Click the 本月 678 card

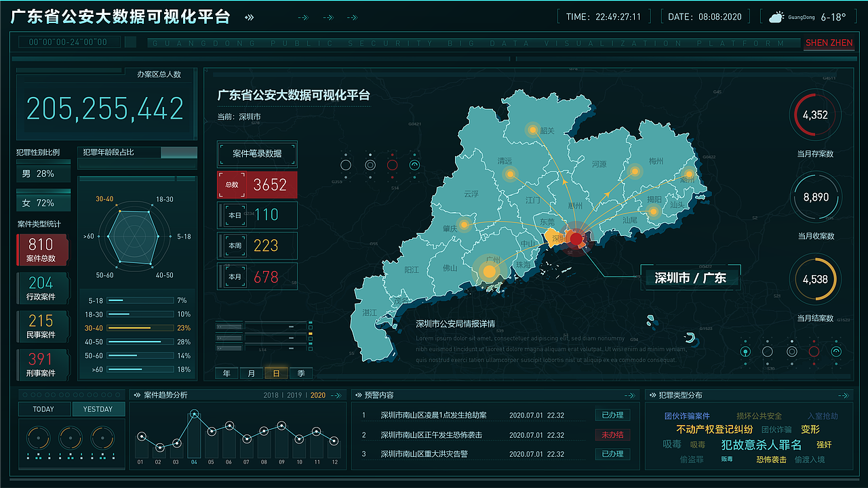tap(257, 277)
